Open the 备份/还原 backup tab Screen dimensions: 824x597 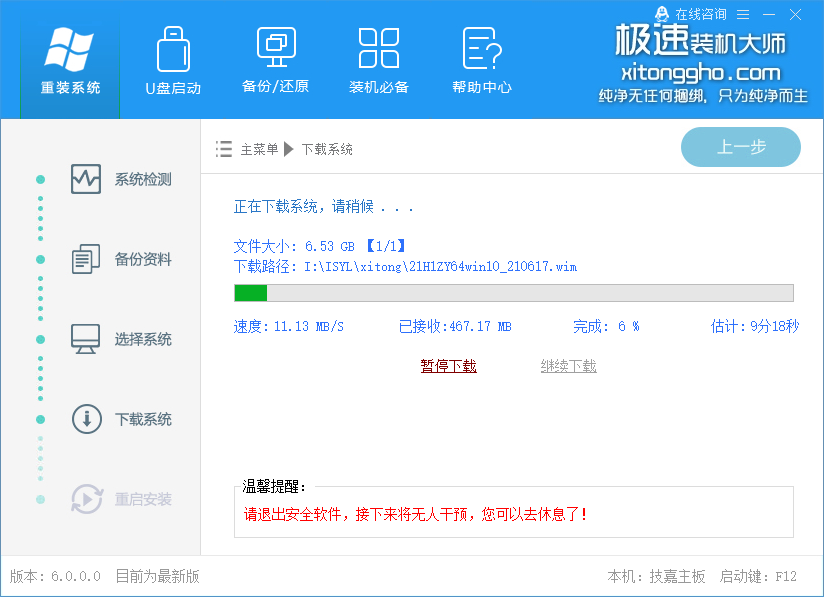(x=275, y=60)
